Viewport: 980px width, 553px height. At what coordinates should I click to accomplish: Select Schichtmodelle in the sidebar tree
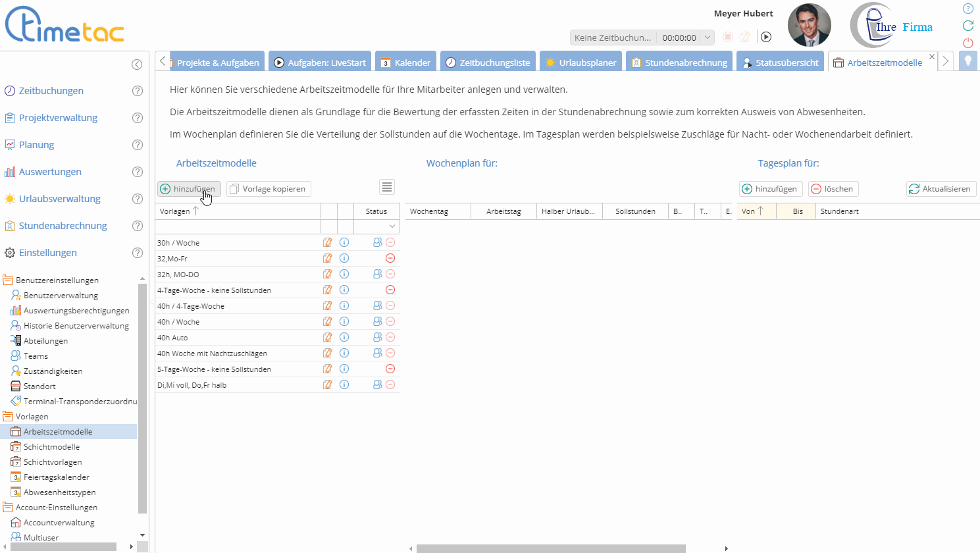click(x=51, y=447)
